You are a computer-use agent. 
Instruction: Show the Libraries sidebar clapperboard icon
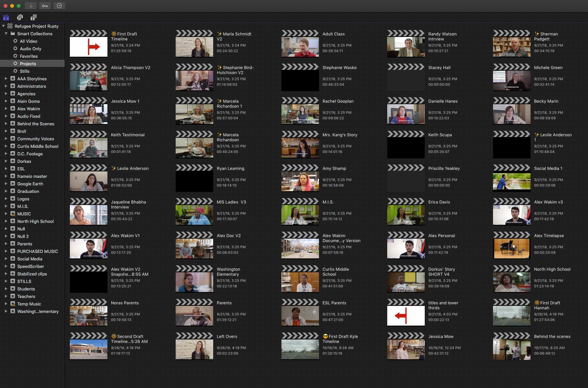pyautogui.click(x=6, y=17)
